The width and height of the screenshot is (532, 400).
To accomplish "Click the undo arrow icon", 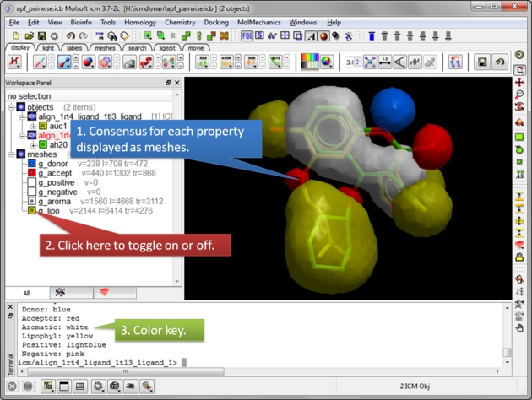I will tap(70, 36).
